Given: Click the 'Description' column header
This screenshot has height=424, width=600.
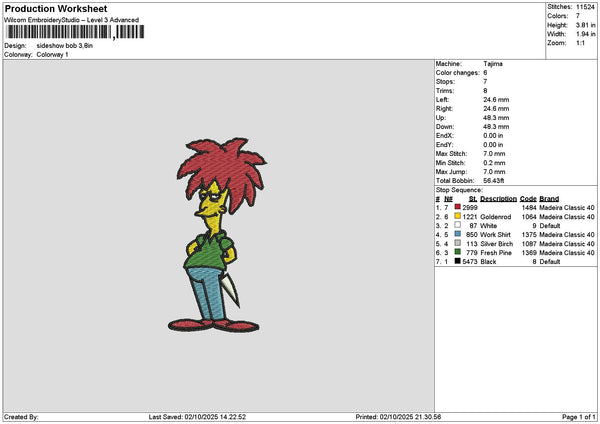Looking at the screenshot, I should (x=498, y=199).
